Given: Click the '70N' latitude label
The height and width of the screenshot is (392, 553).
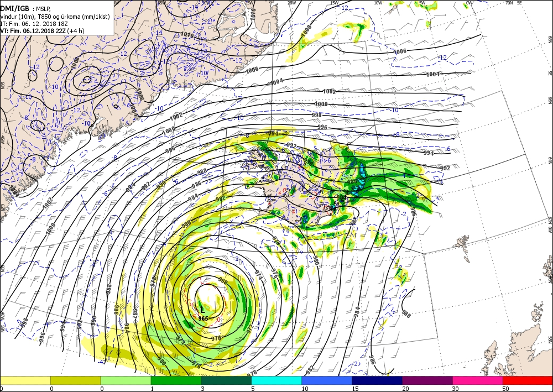Looking at the screenshot, I should point(509,3).
